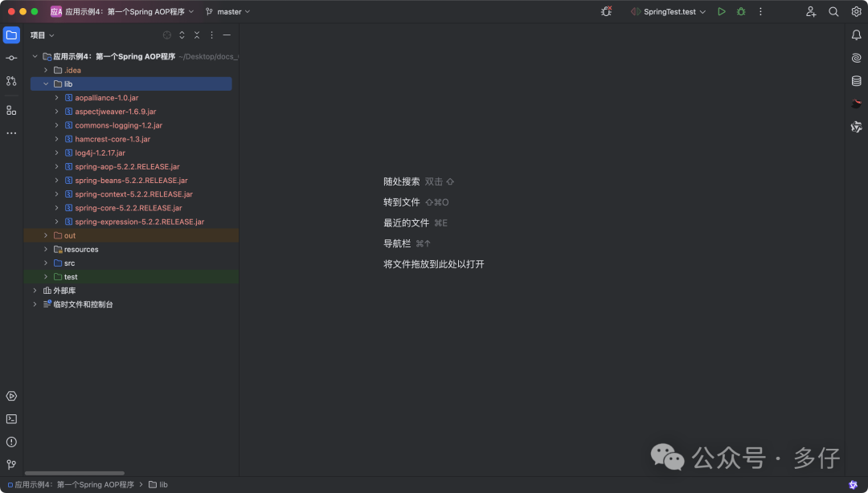Click lib breadcrumb in navigation bar
This screenshot has width=868, height=493.
[x=158, y=485]
